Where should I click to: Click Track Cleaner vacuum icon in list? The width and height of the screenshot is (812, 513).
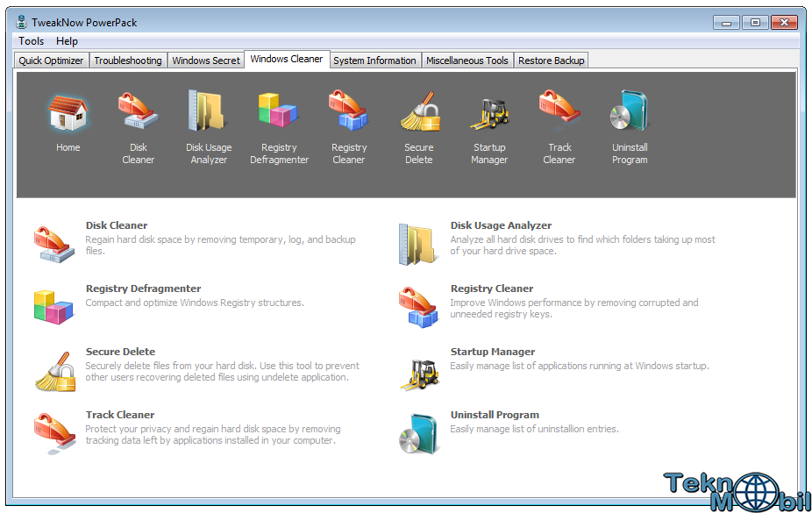(x=55, y=433)
